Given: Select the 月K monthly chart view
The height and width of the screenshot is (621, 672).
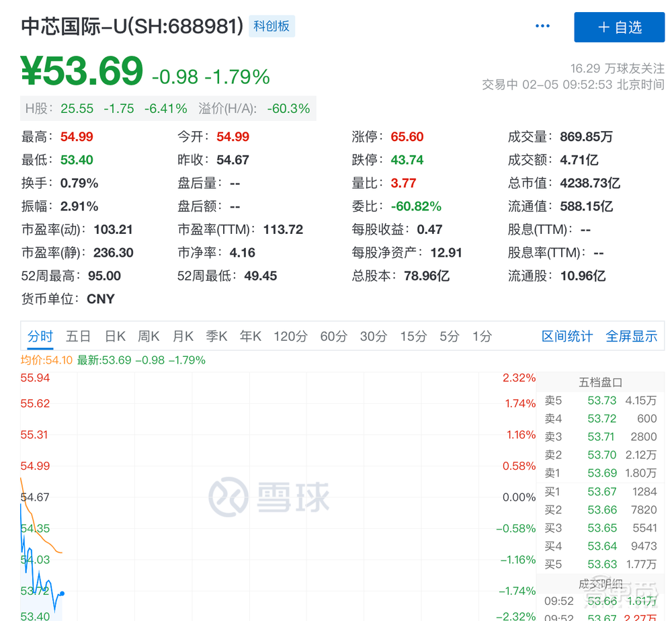Looking at the screenshot, I should (182, 336).
